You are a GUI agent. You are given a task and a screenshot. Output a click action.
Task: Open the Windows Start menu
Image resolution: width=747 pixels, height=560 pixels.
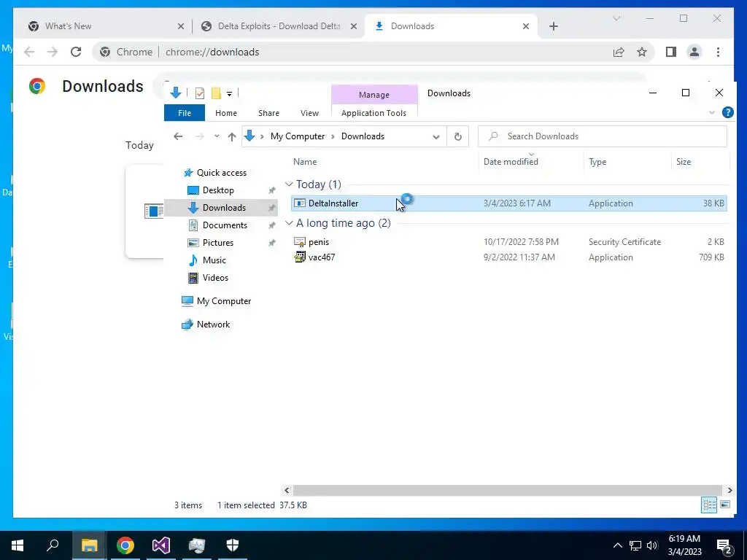[18, 545]
